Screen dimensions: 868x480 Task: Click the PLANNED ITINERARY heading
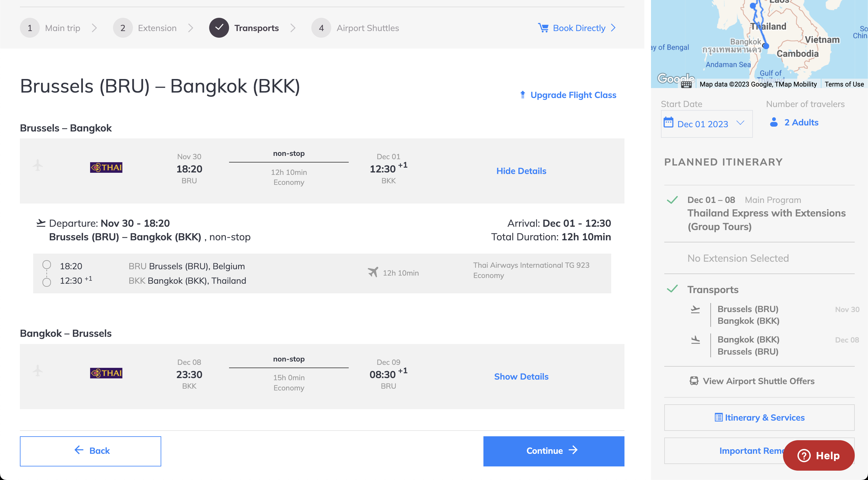[x=723, y=162]
